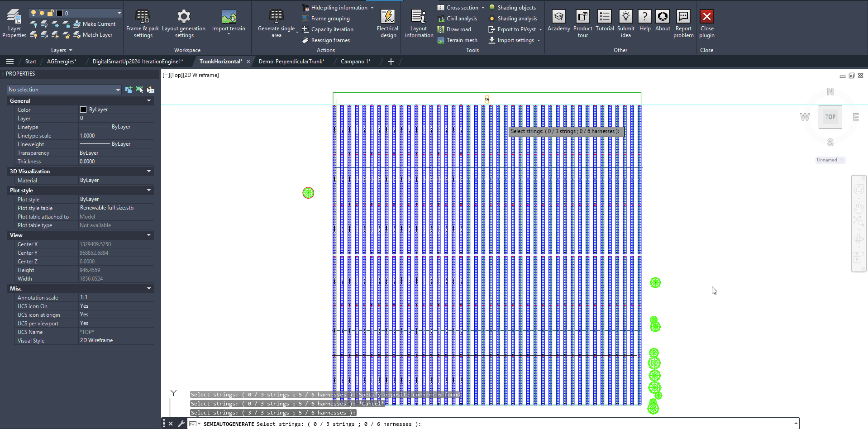Add new drawing tab with plus
Image resolution: width=868 pixels, height=429 pixels.
(391, 62)
